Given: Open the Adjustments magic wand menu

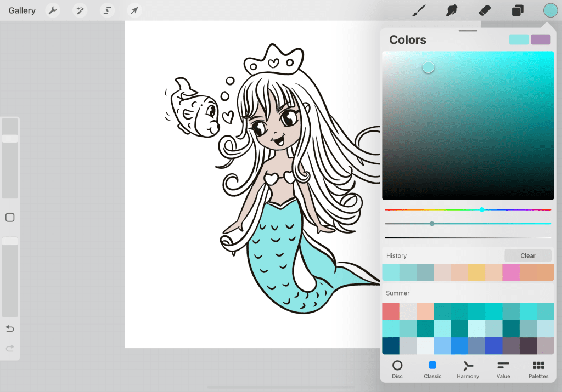Looking at the screenshot, I should 80,10.
